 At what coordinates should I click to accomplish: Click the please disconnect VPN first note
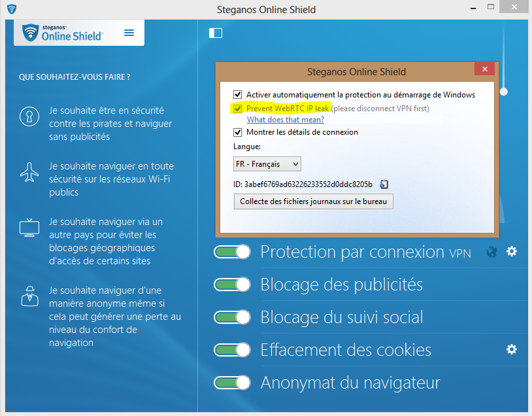pyautogui.click(x=380, y=109)
